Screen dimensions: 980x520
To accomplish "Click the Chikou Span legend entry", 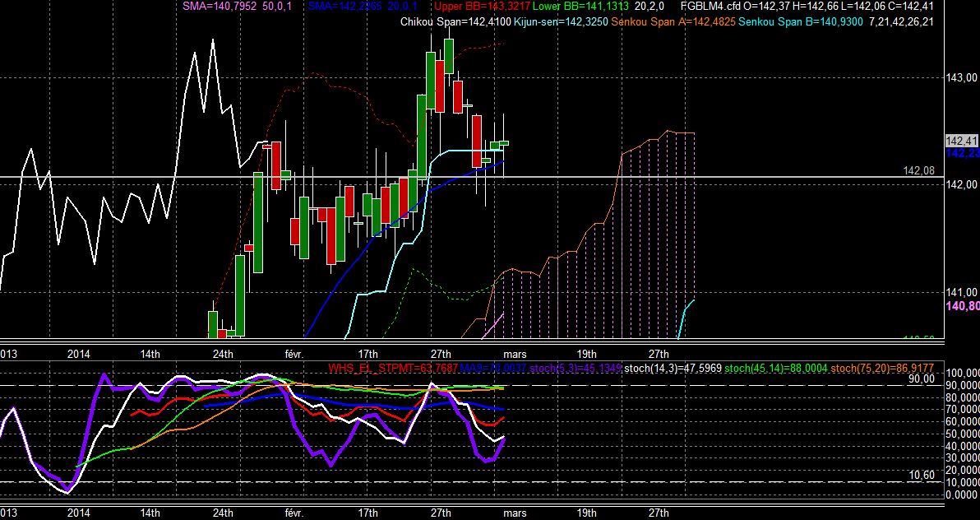I will (455, 22).
